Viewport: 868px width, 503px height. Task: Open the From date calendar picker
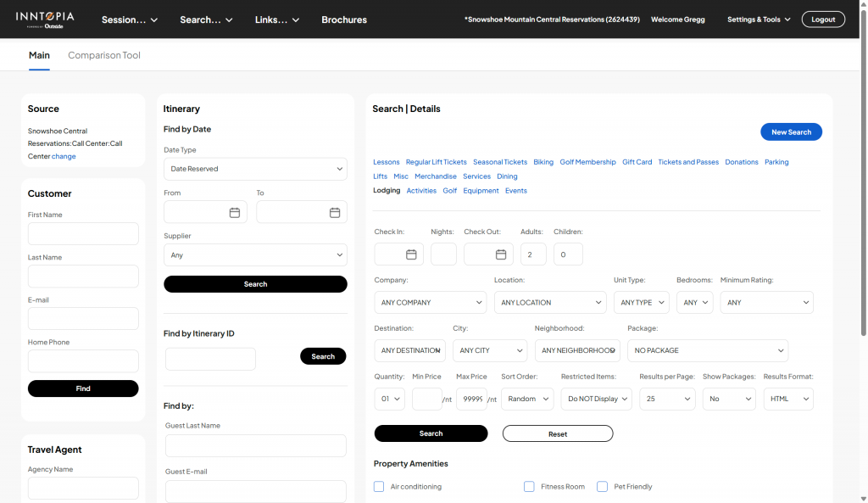coord(235,213)
